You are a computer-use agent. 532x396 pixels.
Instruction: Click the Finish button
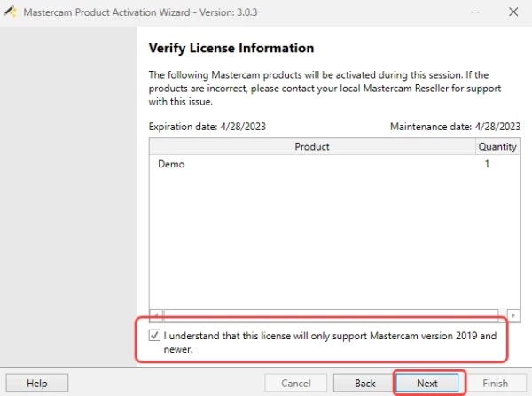point(495,384)
